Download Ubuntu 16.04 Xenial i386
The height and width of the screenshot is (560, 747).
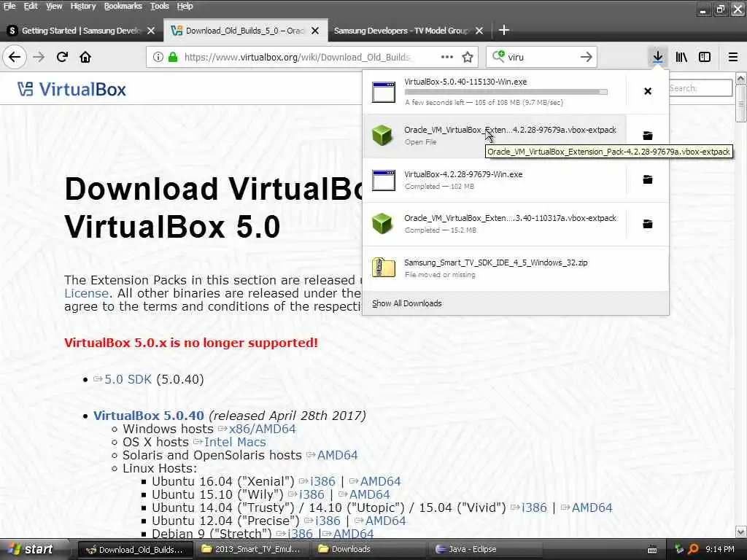tap(322, 481)
